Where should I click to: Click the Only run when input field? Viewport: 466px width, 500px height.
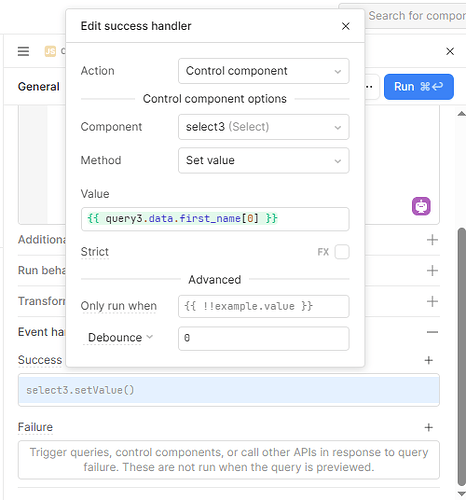tap(264, 306)
